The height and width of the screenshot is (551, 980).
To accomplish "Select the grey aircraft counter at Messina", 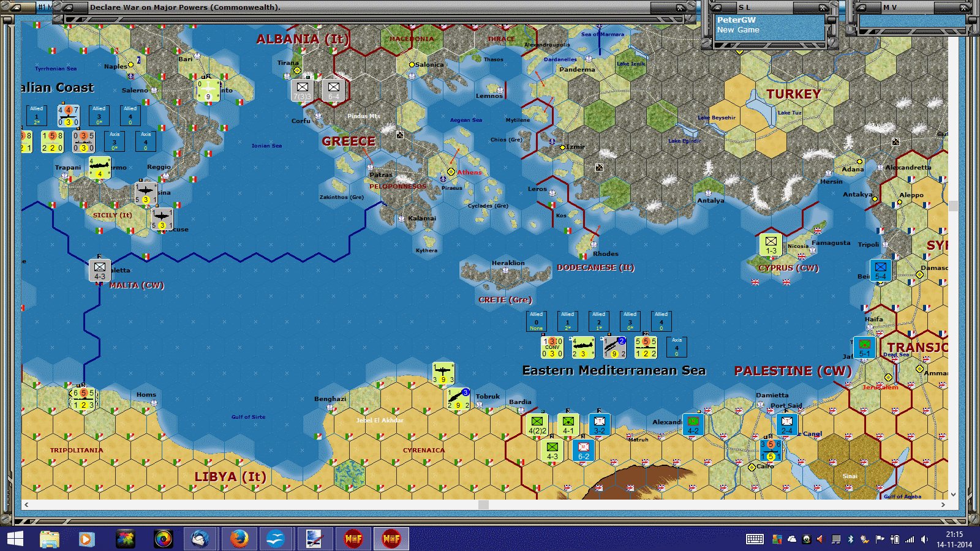I will (x=146, y=193).
